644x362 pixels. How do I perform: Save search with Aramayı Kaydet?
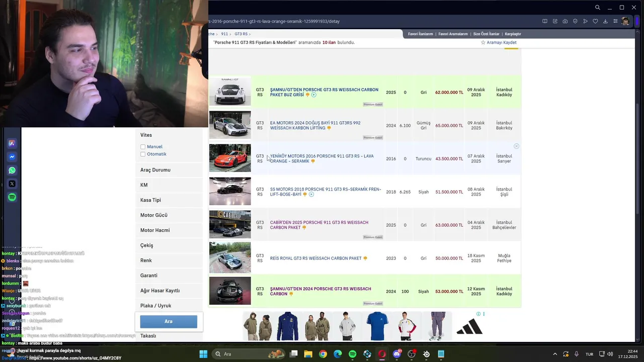point(499,43)
